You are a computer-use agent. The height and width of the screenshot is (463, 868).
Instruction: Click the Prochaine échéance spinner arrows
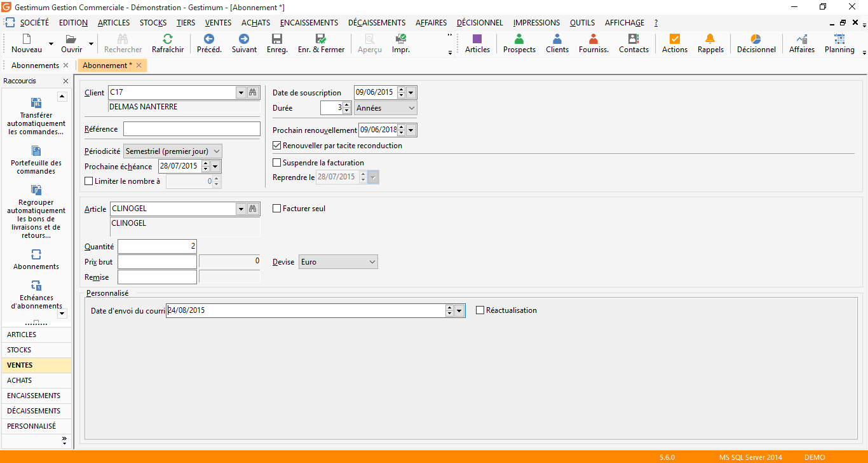pos(205,167)
